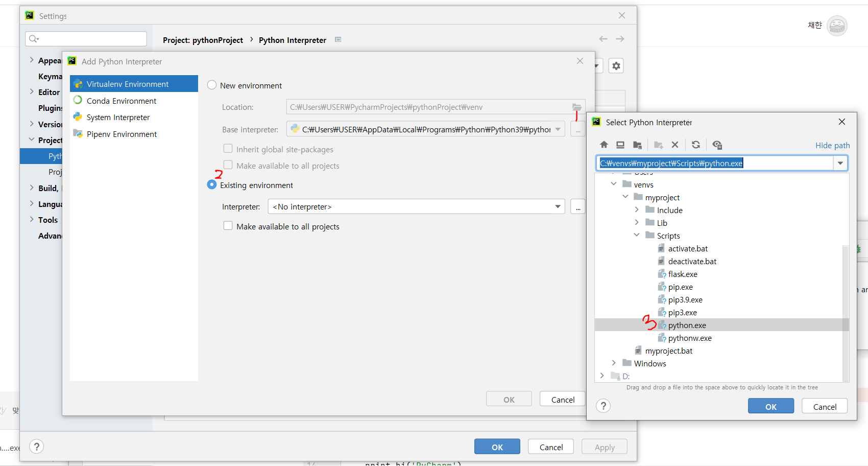Expand the Include folder

pos(637,209)
